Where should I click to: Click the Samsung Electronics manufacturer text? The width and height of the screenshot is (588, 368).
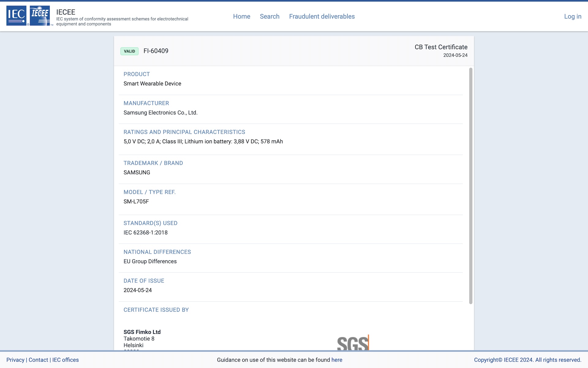(160, 113)
